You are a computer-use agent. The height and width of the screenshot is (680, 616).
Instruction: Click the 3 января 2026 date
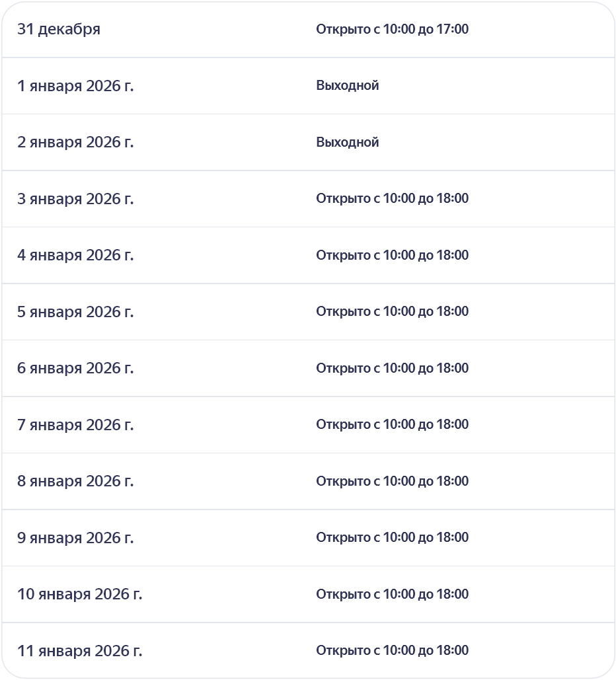pyautogui.click(x=75, y=199)
